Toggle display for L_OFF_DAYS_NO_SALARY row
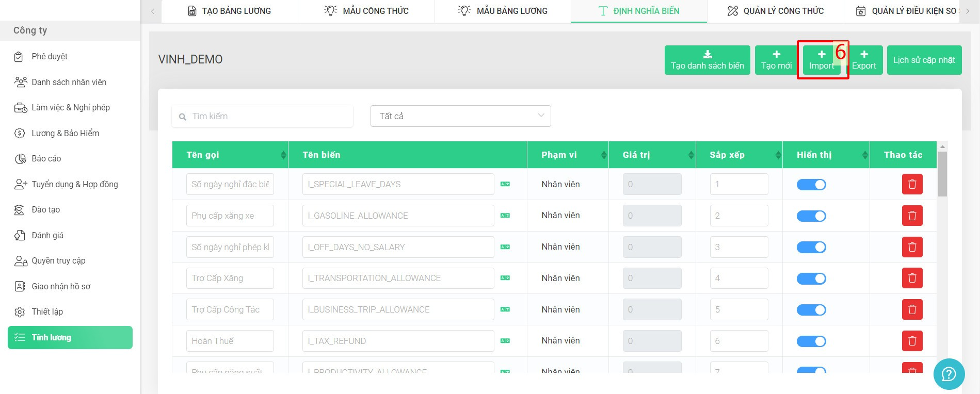 (811, 248)
